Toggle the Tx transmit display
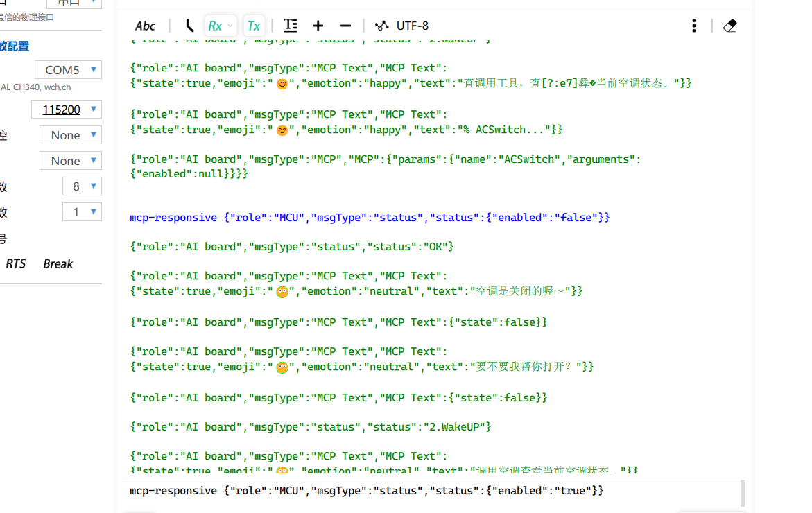The image size is (812, 513). coord(254,26)
